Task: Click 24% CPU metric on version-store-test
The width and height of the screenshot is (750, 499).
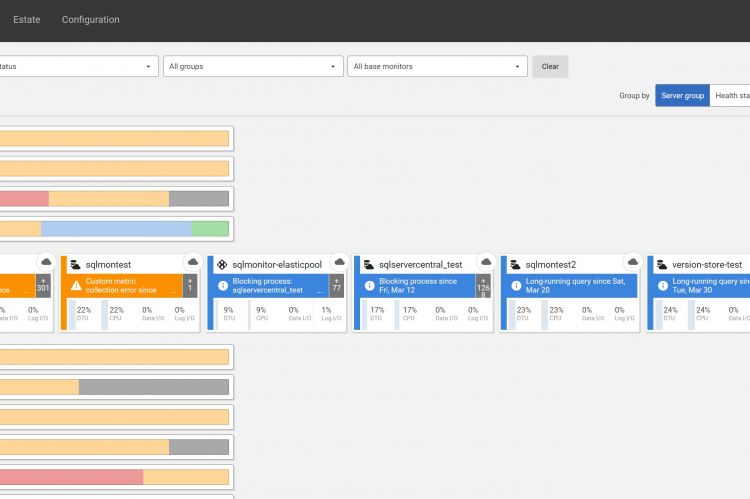Action: point(703,313)
